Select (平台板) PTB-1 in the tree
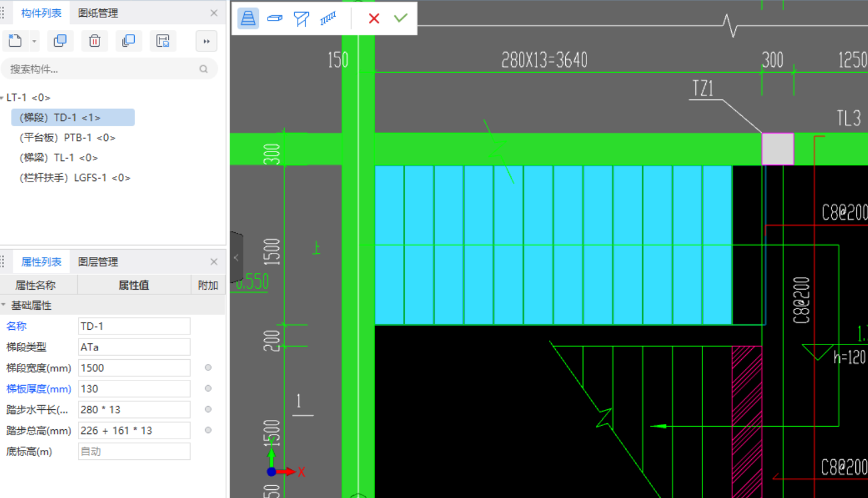This screenshot has height=498, width=868. point(67,138)
